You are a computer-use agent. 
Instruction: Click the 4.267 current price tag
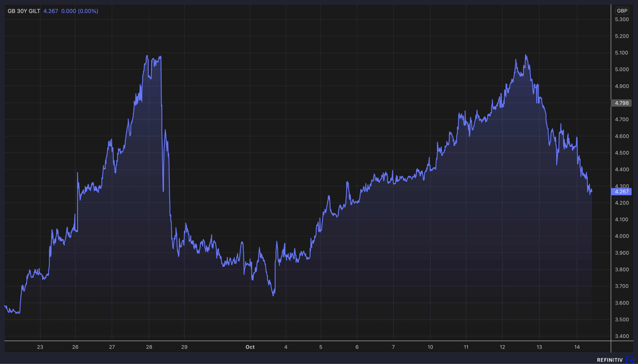click(x=621, y=191)
